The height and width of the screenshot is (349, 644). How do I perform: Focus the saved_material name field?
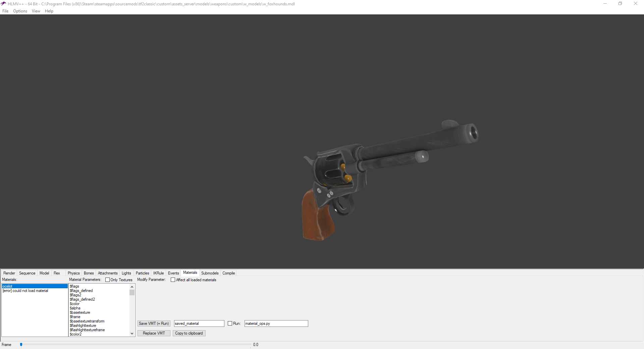click(199, 323)
